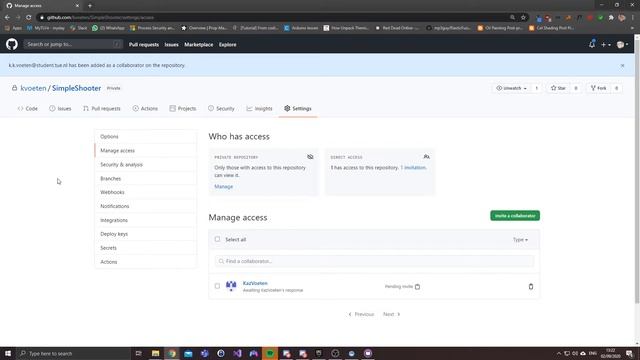Switch to the repository Pull requests tab

102,109
